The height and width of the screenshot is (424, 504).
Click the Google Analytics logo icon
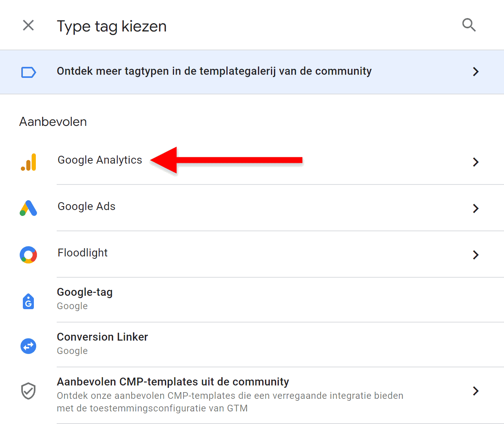tap(28, 162)
